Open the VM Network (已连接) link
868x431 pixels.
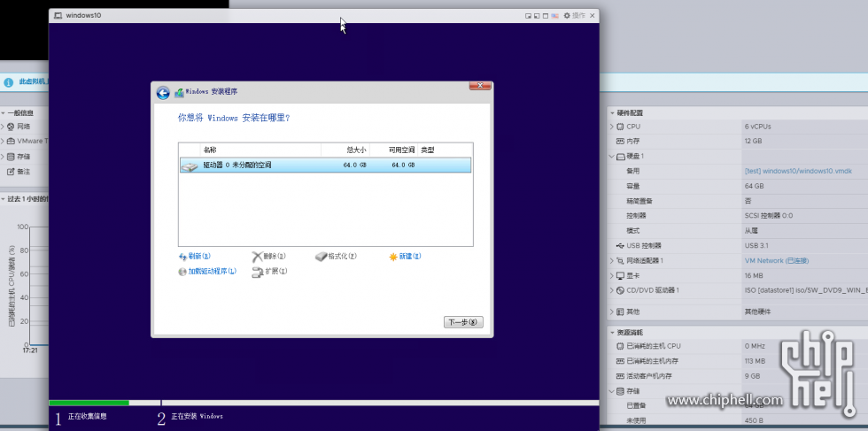pos(777,260)
